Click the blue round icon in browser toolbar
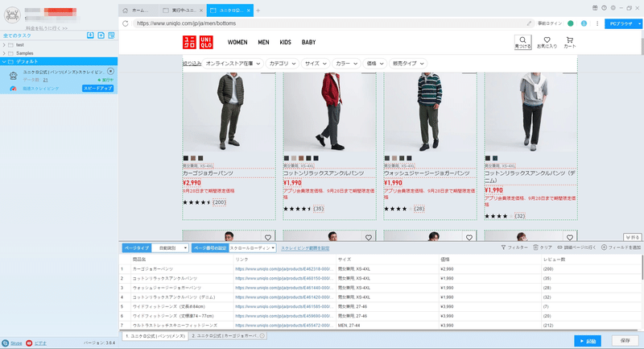The width and height of the screenshot is (644, 349). pyautogui.click(x=584, y=23)
